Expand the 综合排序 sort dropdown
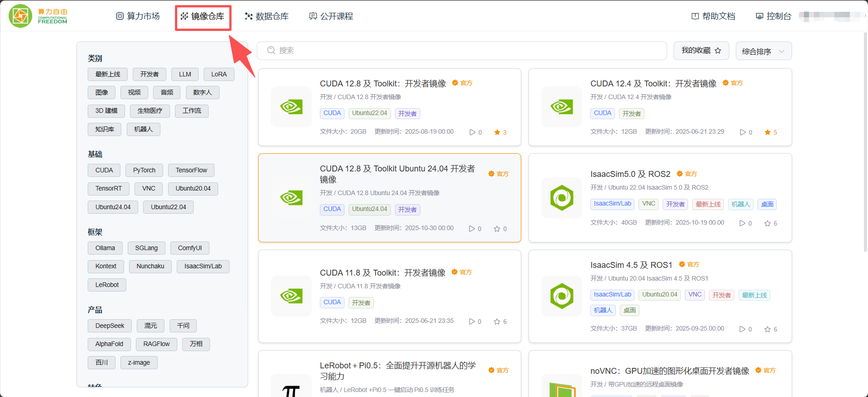The height and width of the screenshot is (397, 868). click(763, 51)
